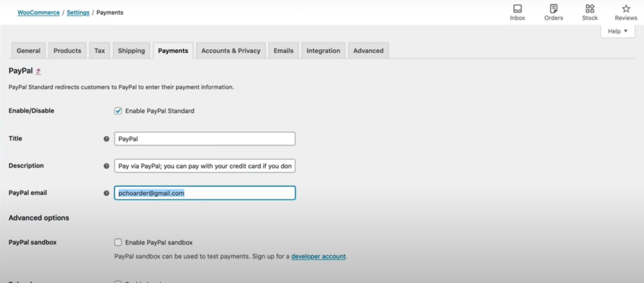Click the help tooltip icon for PayPal email

(x=106, y=193)
